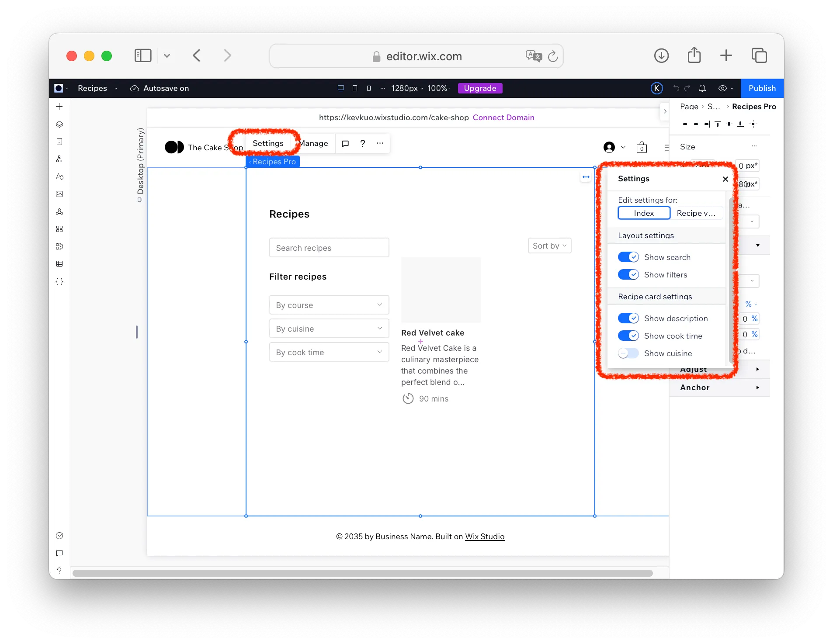
Task: Switch to the mobile breakpoint icon
Action: [369, 88]
